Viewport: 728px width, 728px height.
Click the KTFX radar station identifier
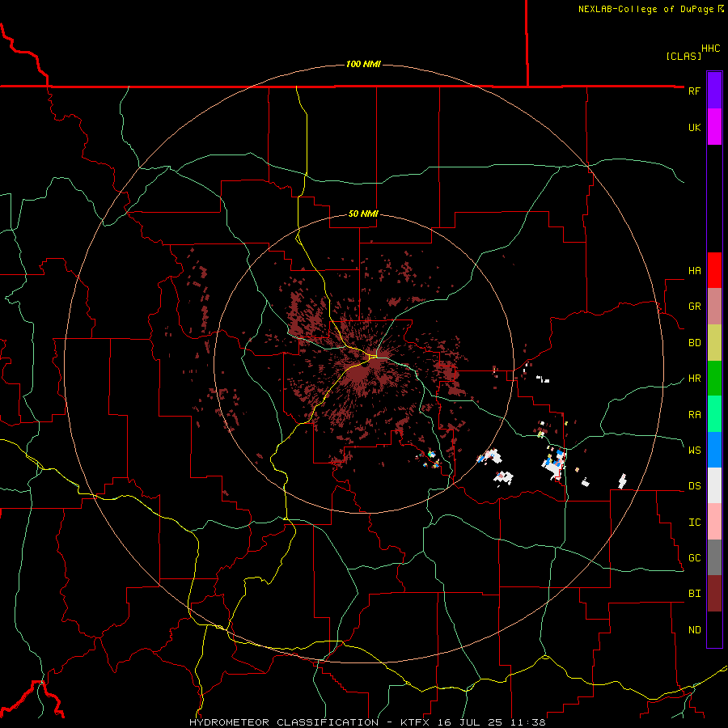coord(417,722)
